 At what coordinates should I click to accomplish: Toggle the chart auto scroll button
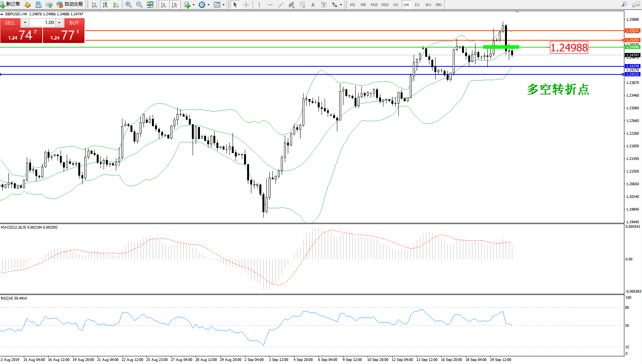click(163, 5)
